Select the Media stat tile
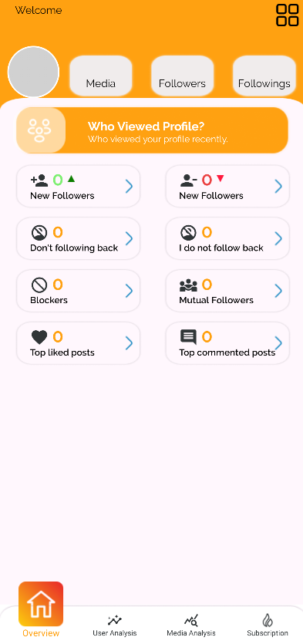 point(100,76)
